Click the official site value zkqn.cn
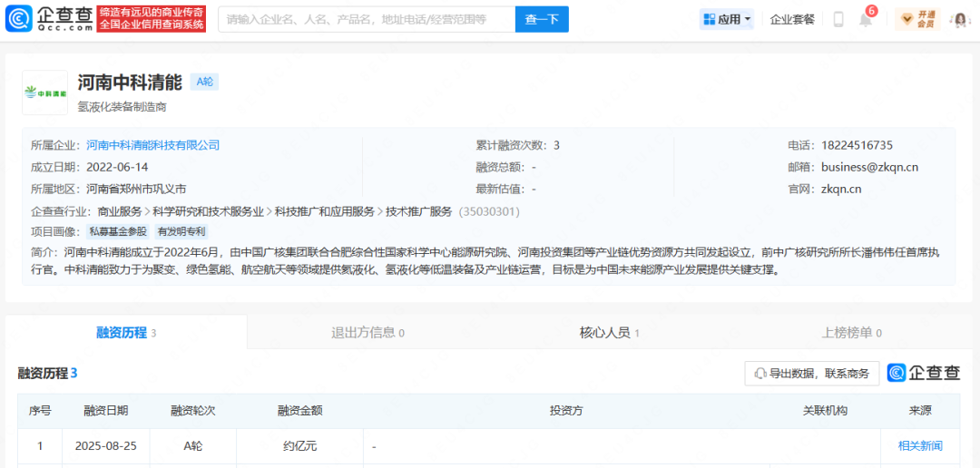Image resolution: width=980 pixels, height=468 pixels. click(841, 189)
